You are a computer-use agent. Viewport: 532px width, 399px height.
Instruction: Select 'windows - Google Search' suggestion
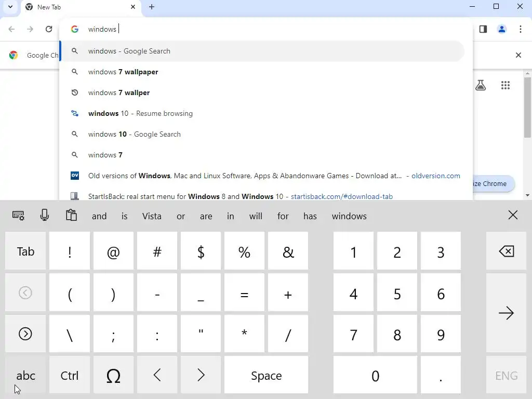pyautogui.click(x=262, y=51)
